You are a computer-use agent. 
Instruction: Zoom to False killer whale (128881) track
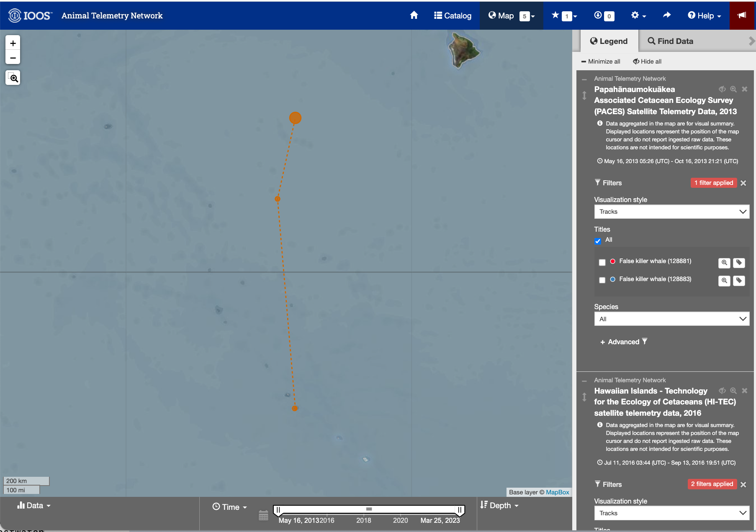tap(724, 263)
